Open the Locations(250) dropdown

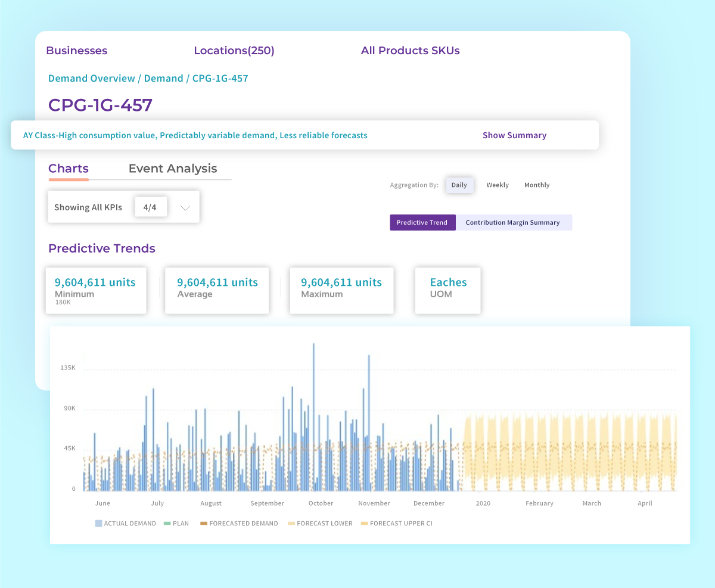coord(234,51)
